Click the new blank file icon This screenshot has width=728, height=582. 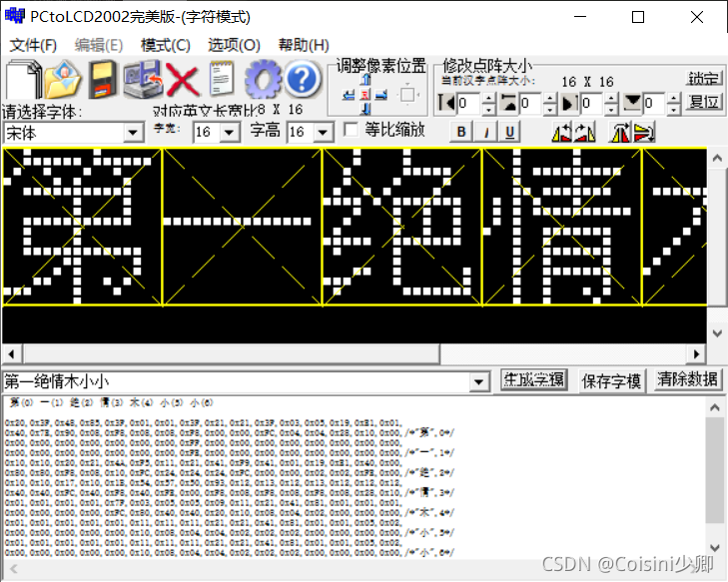coord(23,79)
